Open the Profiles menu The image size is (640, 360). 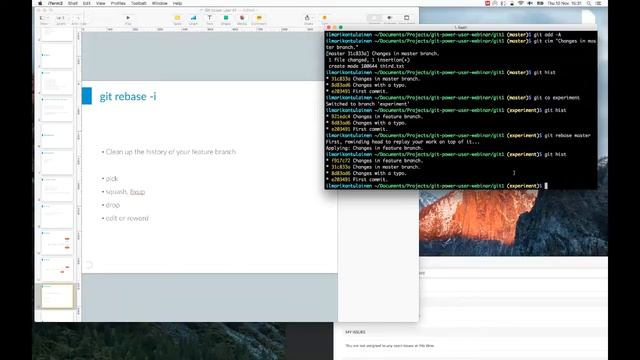tap(118, 3)
